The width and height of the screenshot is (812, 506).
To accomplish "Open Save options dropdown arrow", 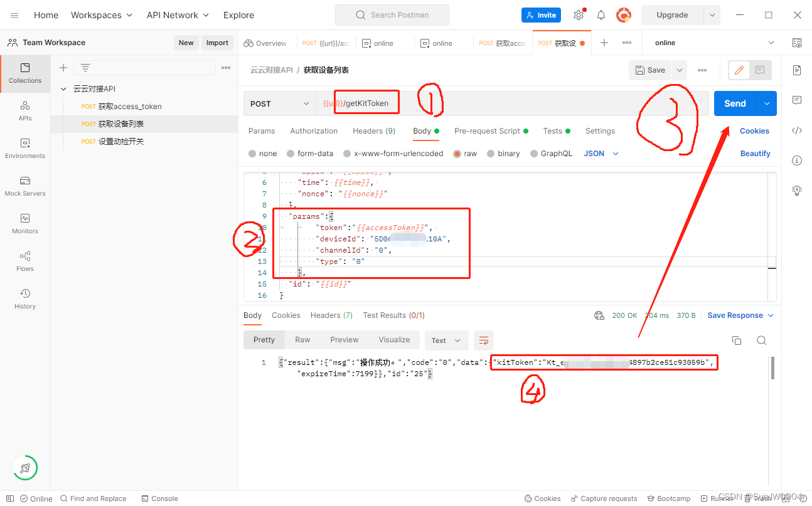I will [680, 70].
